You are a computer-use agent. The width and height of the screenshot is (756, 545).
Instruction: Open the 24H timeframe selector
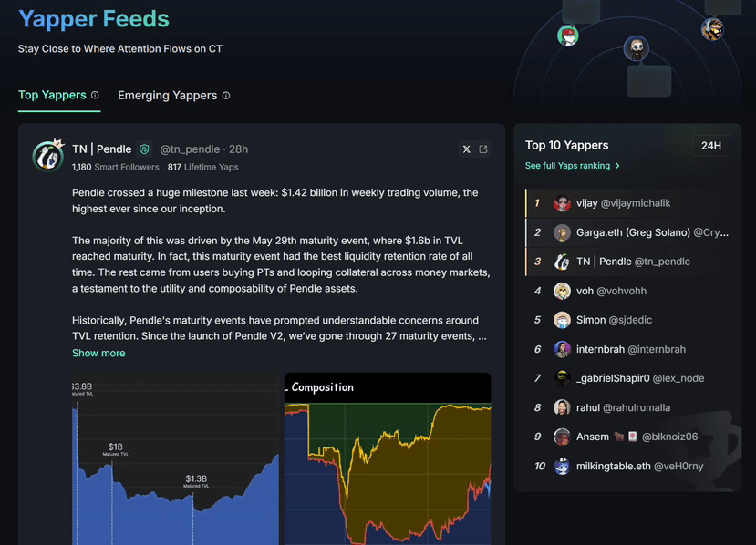click(711, 146)
